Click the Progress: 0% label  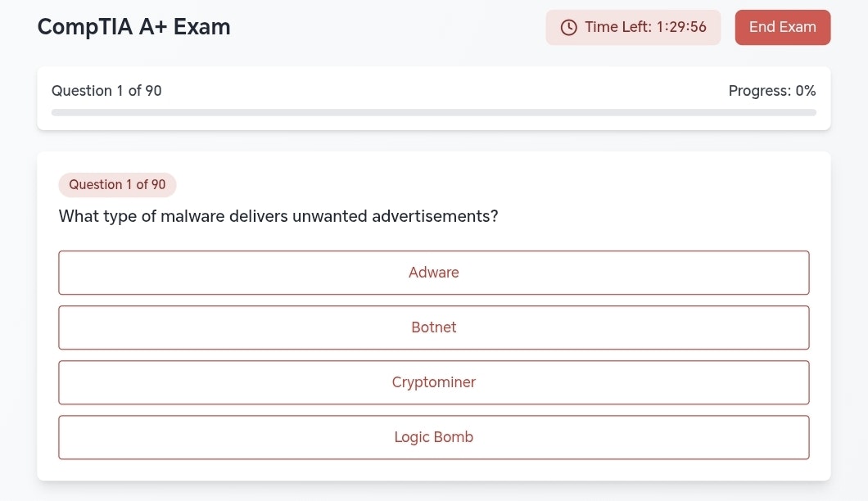point(771,91)
